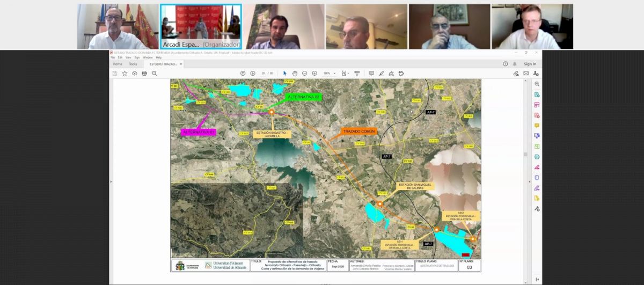Screen dimensions: 644x285
Task: Switch to the Home tab
Action: pyautogui.click(x=117, y=64)
